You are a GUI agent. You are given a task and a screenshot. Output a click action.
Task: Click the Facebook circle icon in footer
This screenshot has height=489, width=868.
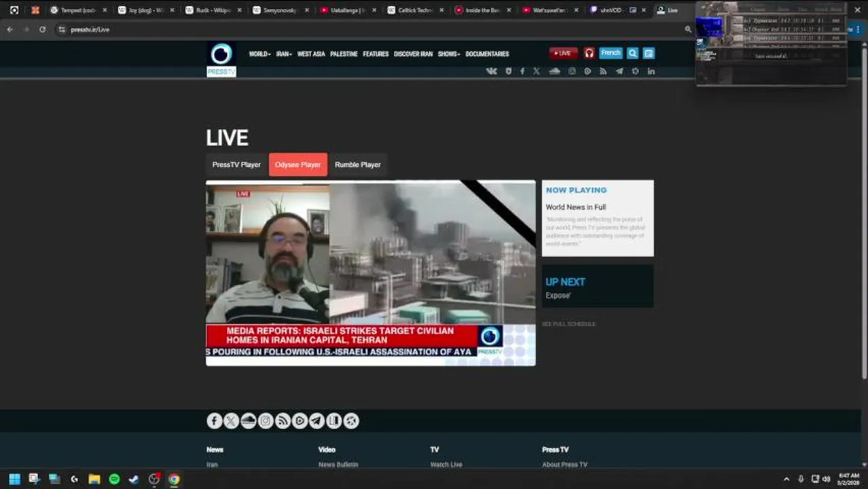[215, 421]
